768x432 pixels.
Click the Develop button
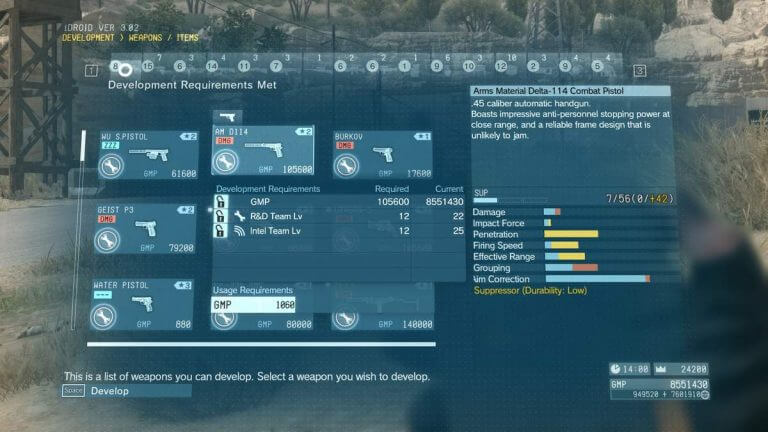tap(127, 391)
